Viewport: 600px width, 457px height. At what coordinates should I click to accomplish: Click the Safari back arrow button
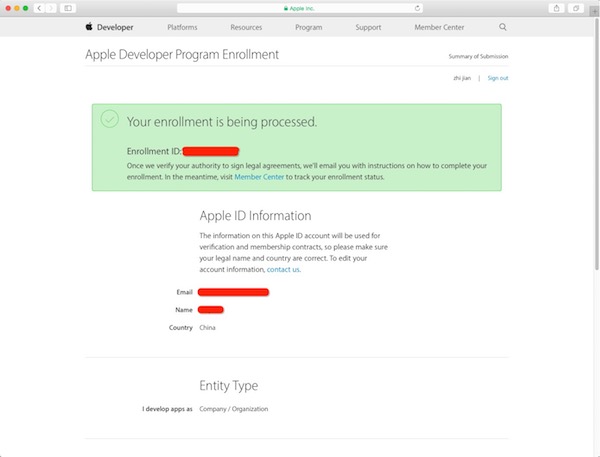[x=39, y=8]
